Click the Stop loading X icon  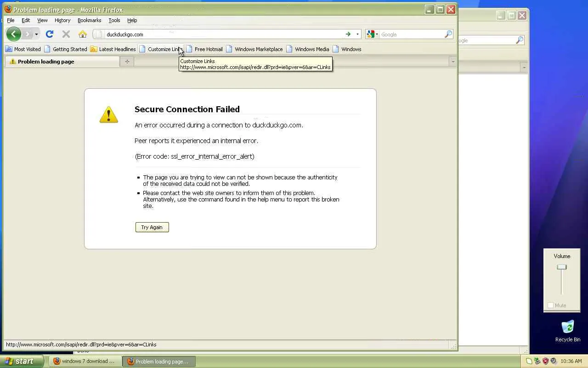coord(66,34)
